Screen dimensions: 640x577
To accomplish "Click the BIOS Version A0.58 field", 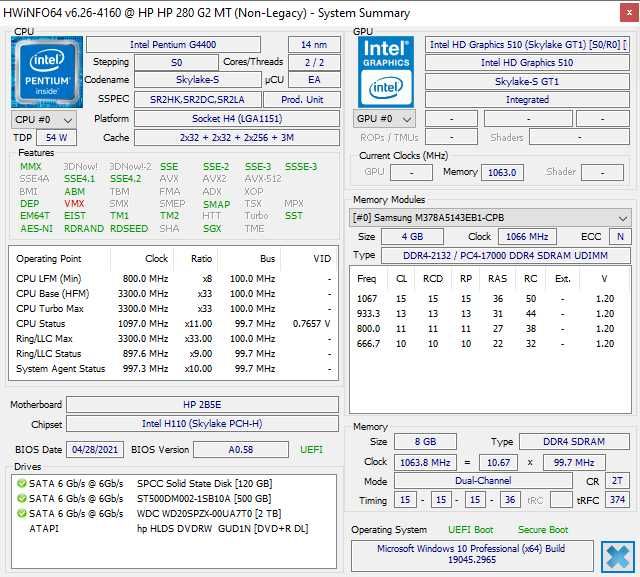I will [x=240, y=450].
